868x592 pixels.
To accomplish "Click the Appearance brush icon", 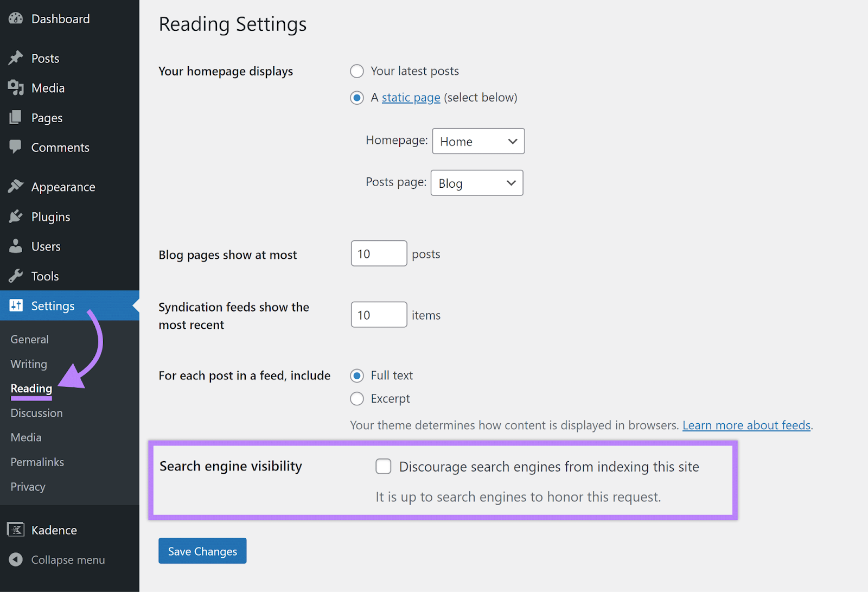I will [x=16, y=186].
